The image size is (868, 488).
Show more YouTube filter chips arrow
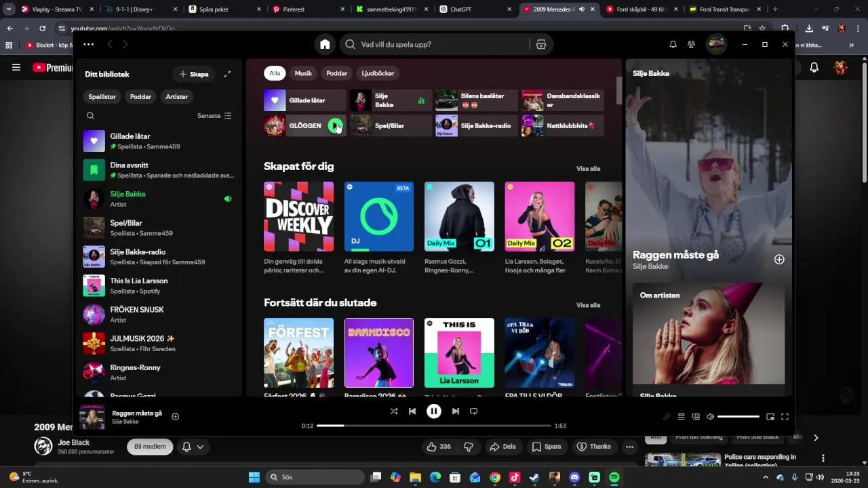(x=816, y=438)
